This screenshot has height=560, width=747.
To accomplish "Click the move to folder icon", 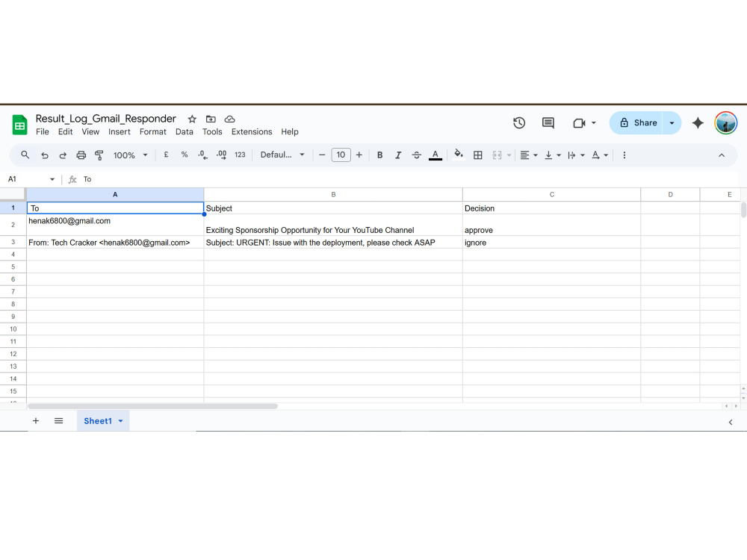I will tap(211, 119).
